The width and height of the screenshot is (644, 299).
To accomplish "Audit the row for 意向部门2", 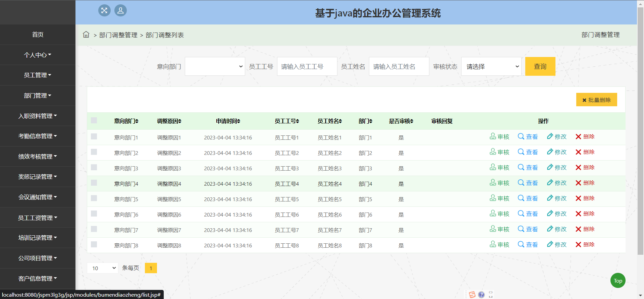I will pos(499,152).
